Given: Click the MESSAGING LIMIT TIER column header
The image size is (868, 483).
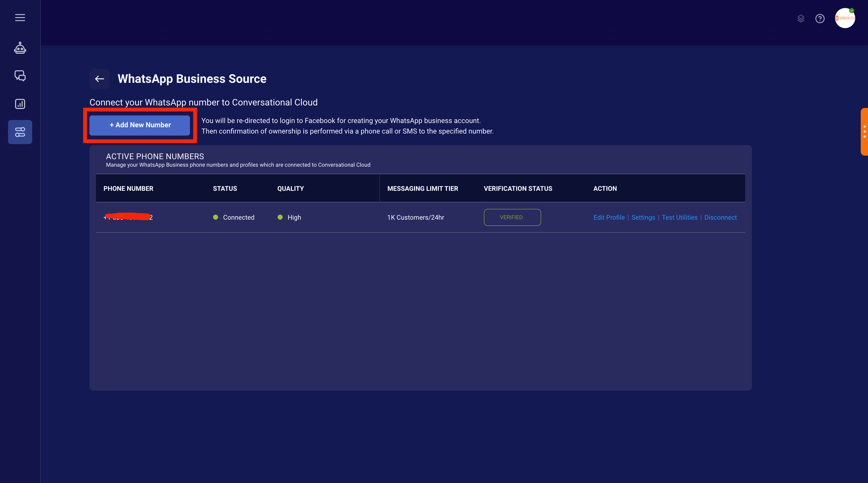Looking at the screenshot, I should (423, 189).
